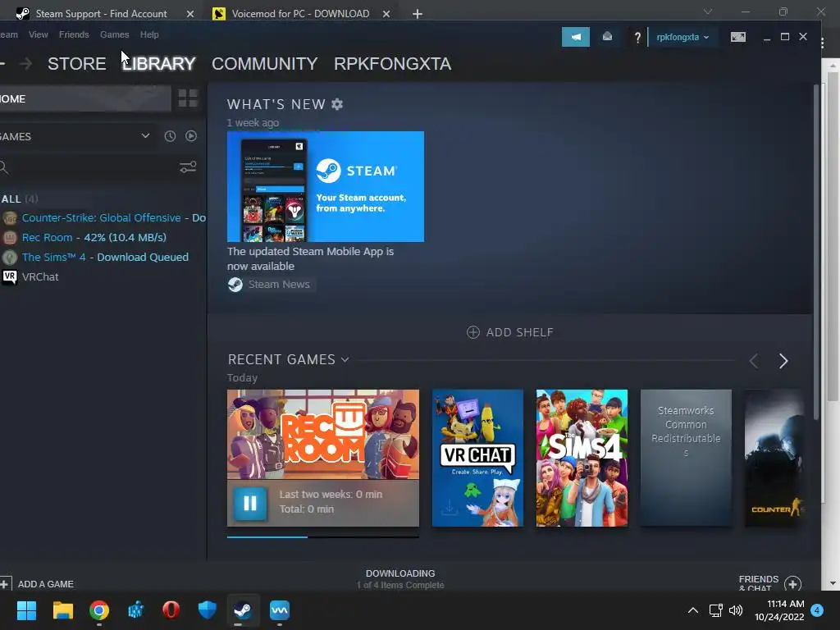This screenshot has height=630, width=840.
Task: Click the Steam taskbar icon
Action: [x=243, y=609]
